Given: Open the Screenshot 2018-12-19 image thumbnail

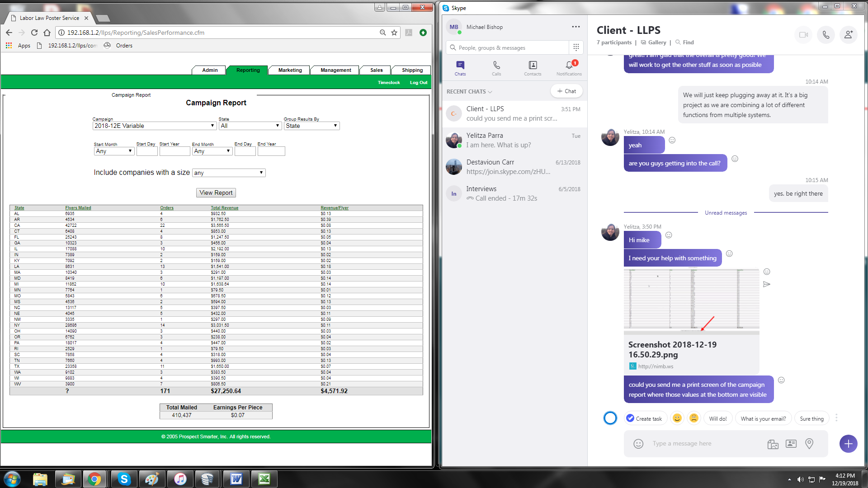Looking at the screenshot, I should (x=691, y=300).
